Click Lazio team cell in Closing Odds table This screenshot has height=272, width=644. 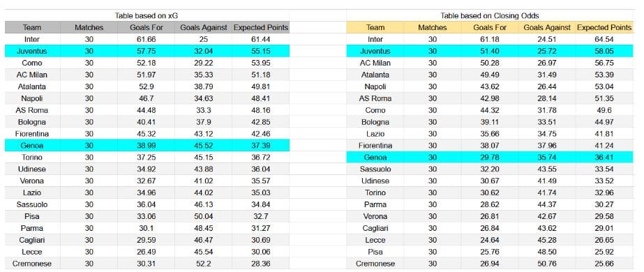tap(375, 134)
